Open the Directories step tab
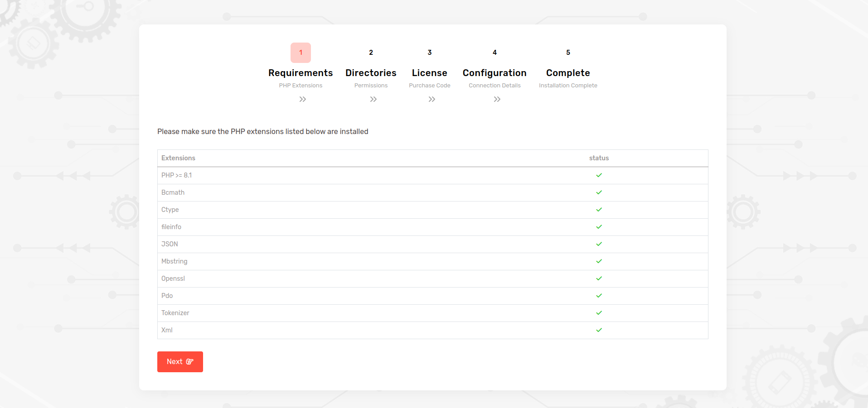868x408 pixels. click(x=371, y=73)
